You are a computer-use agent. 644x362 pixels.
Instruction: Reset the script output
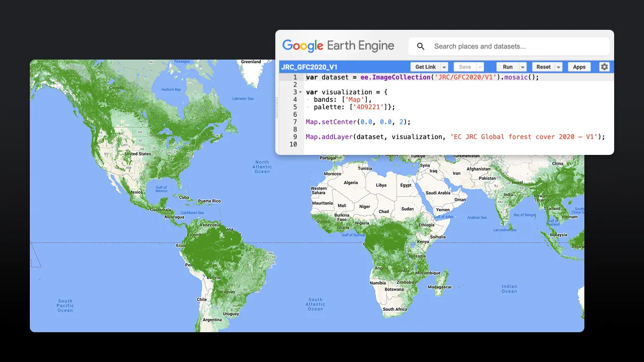click(x=545, y=66)
